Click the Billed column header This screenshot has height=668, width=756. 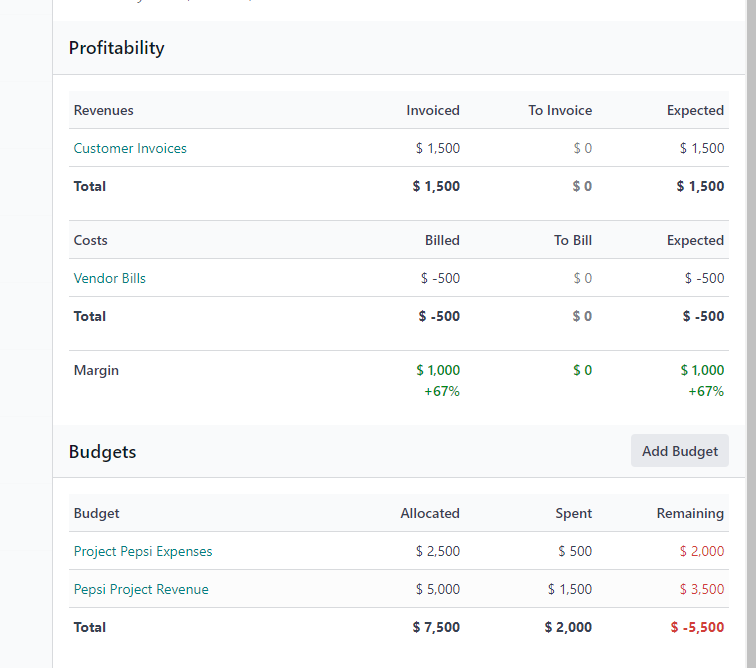pyautogui.click(x=442, y=240)
